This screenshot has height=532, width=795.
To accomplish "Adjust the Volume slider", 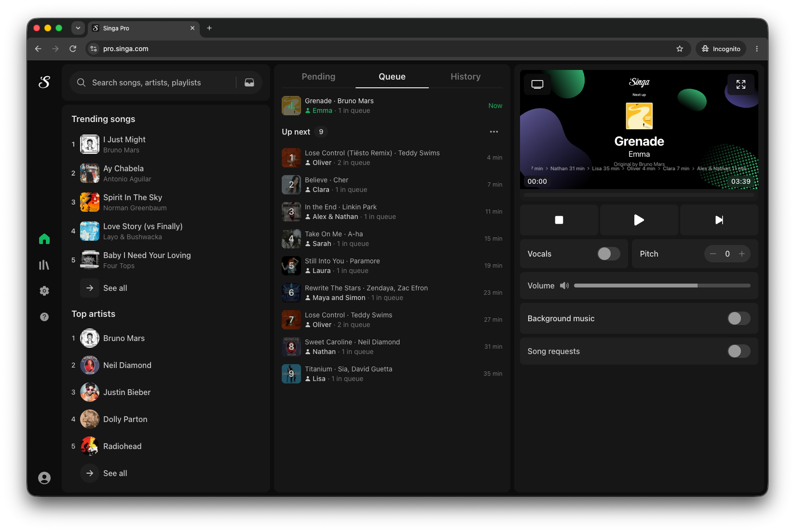I will coord(662,286).
